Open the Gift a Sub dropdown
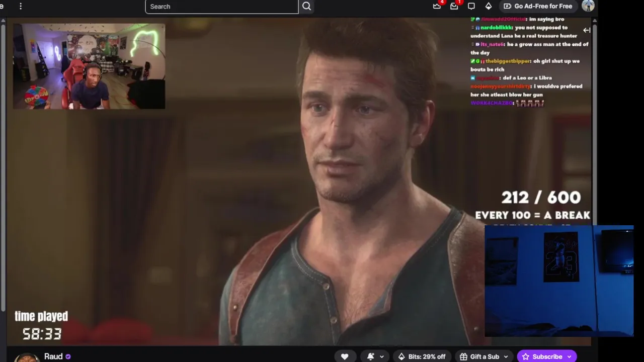The height and width of the screenshot is (362, 644). tap(484, 356)
